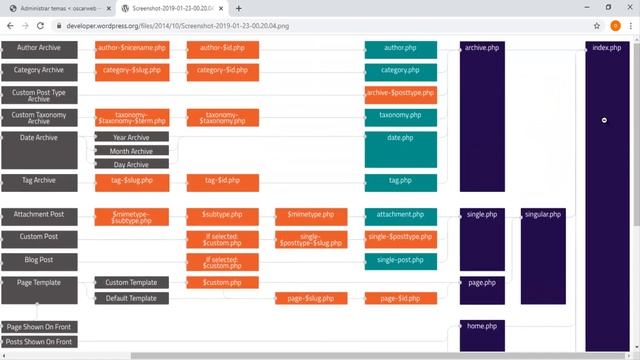Click the author-$nicename.php box
This screenshot has width=640, height=360.
[x=132, y=50]
